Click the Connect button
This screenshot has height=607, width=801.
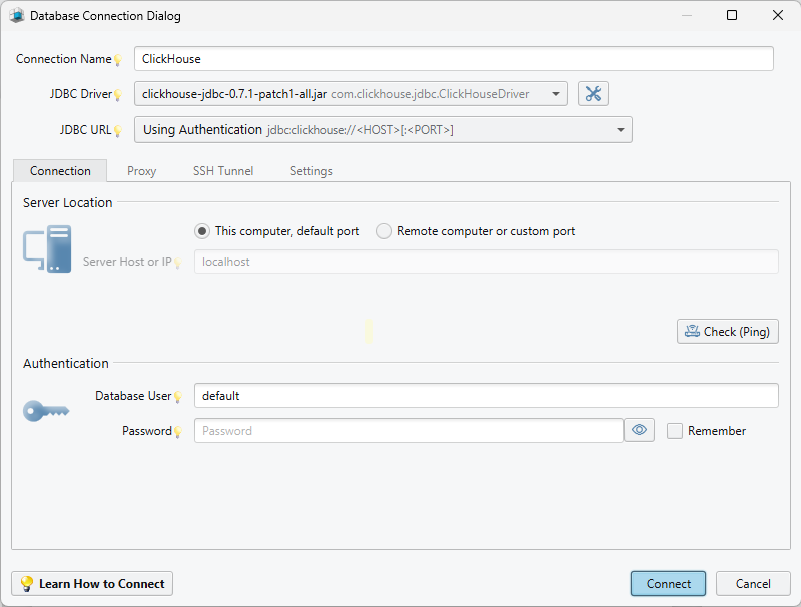(x=668, y=584)
